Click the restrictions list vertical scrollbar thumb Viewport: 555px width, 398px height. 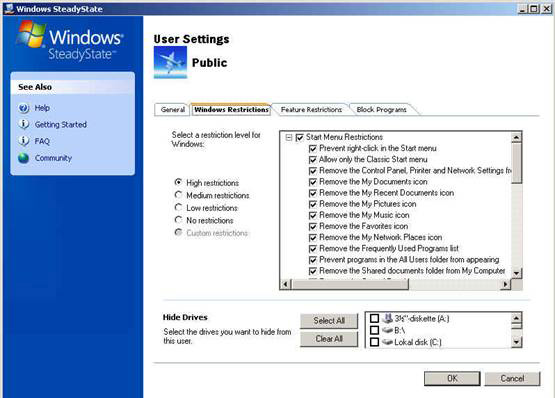(516, 163)
